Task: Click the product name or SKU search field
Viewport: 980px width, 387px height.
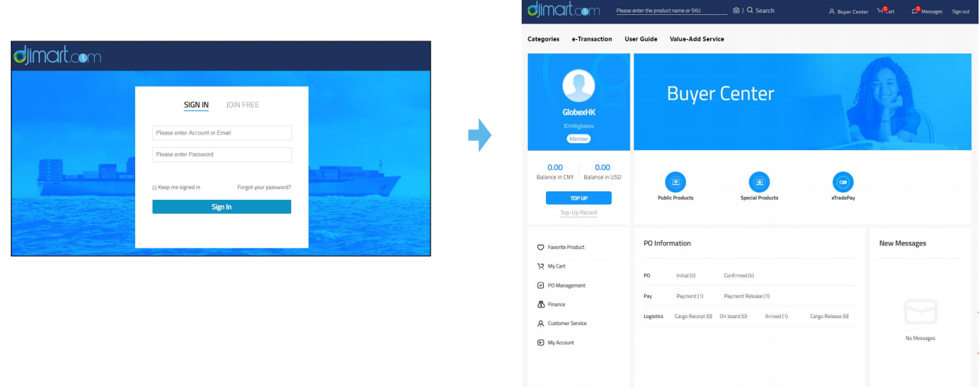Action: (x=672, y=11)
